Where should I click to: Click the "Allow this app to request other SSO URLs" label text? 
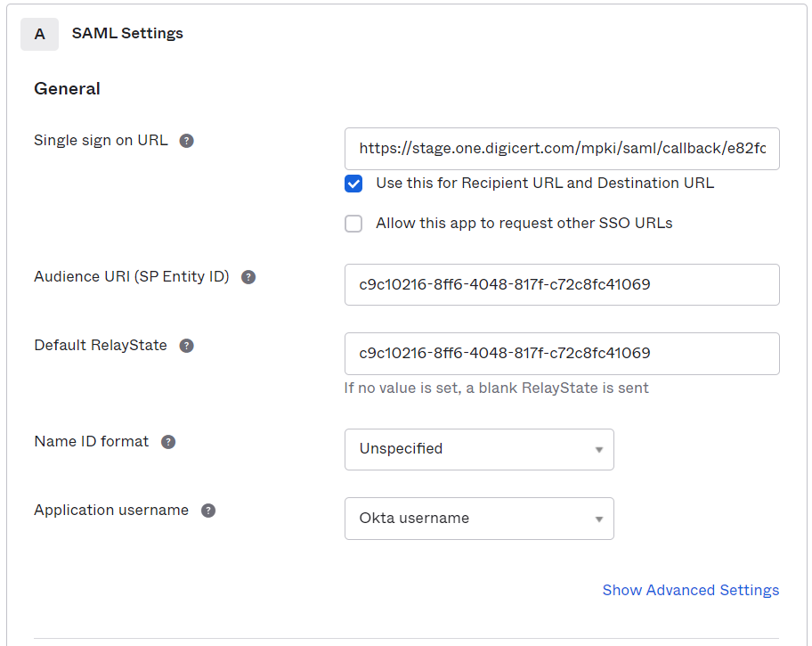[x=524, y=224]
